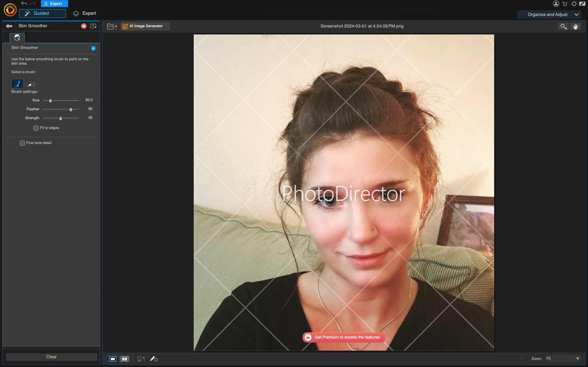
Task: Select the smoothing brush tool
Action: point(17,84)
